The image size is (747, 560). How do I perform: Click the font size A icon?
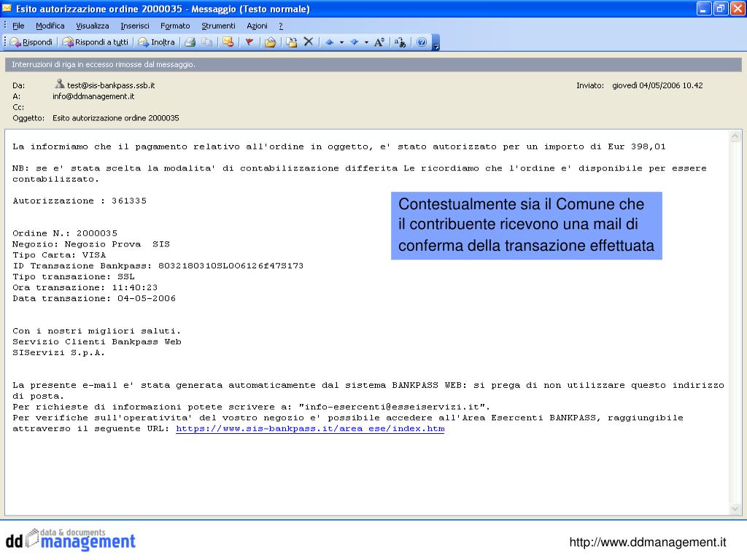(x=379, y=42)
